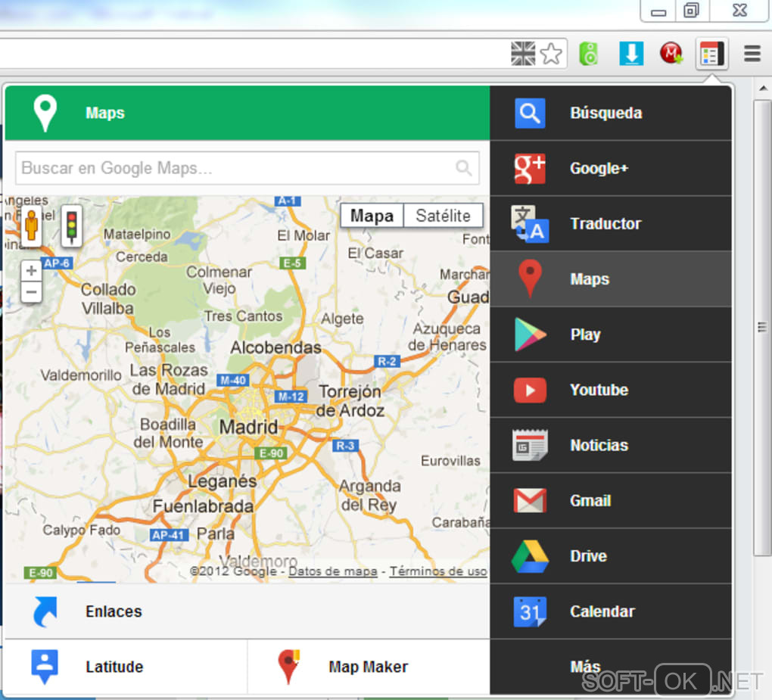Click the Torrejón de Ardoz map label
The width and height of the screenshot is (772, 700).
pyautogui.click(x=350, y=401)
